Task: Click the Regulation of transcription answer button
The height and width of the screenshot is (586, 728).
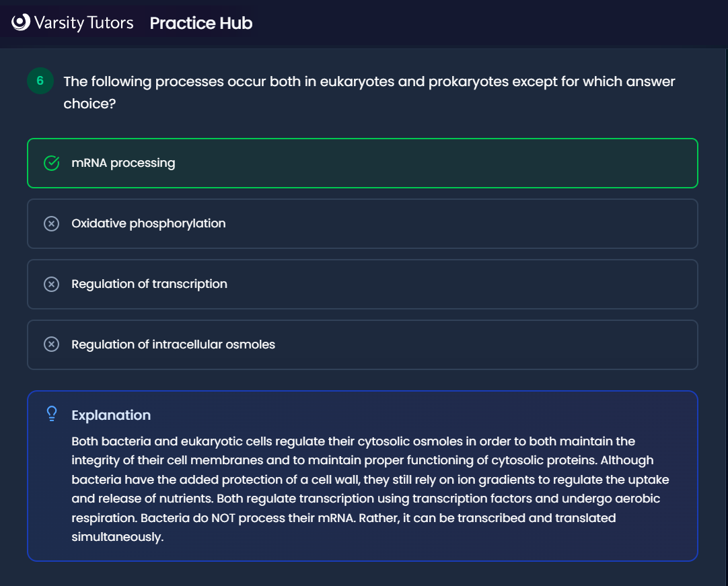Action: [363, 284]
